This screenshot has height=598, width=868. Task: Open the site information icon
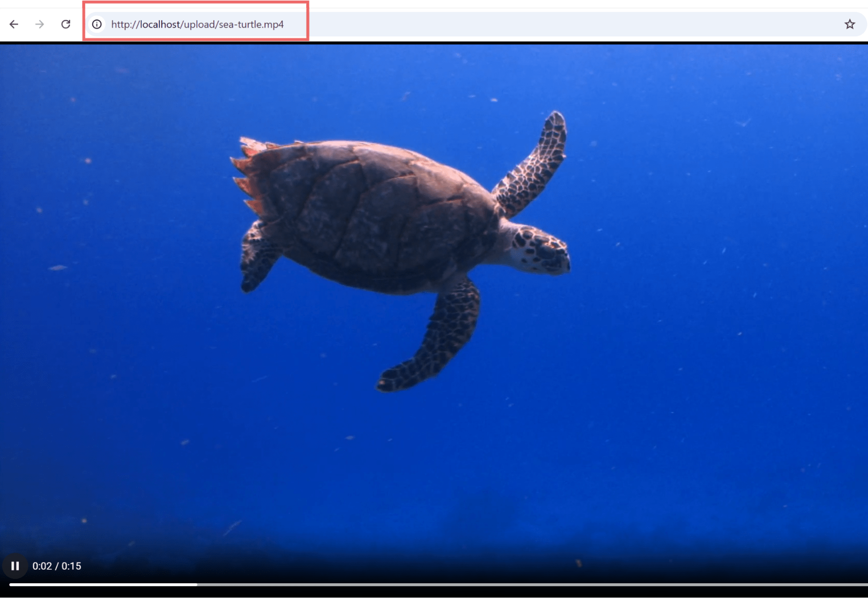[97, 24]
